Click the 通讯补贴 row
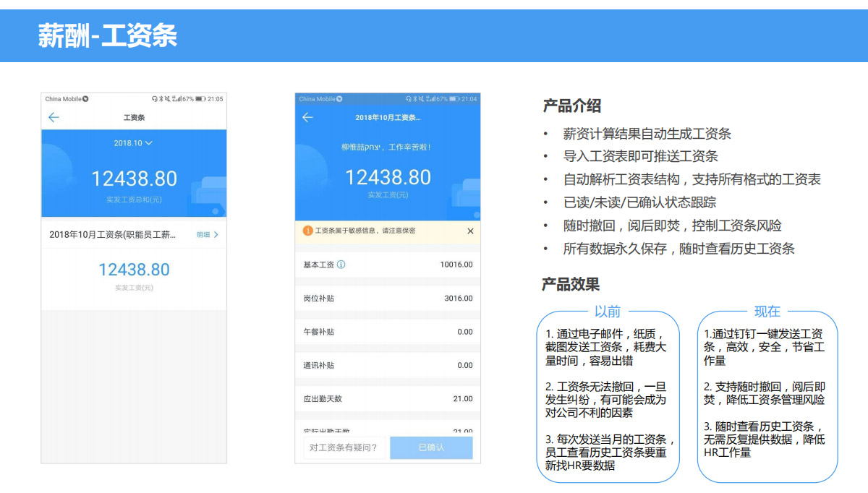The width and height of the screenshot is (868, 493). click(x=388, y=365)
